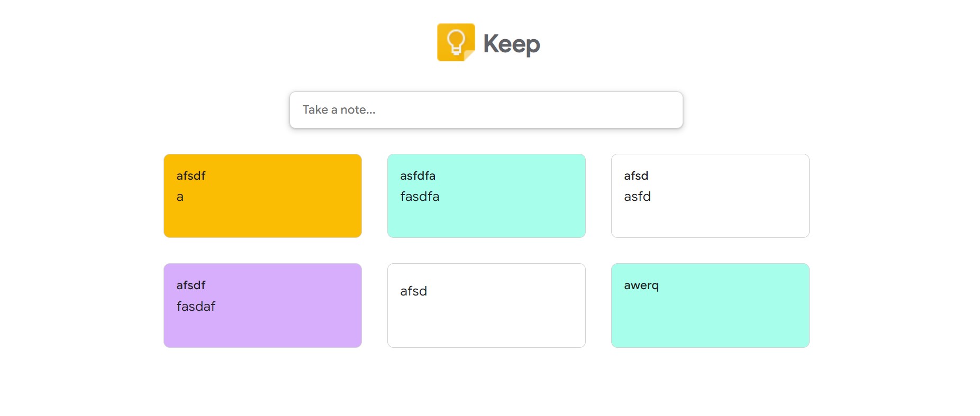Click the empty area beneath the awerq title

[x=710, y=321]
